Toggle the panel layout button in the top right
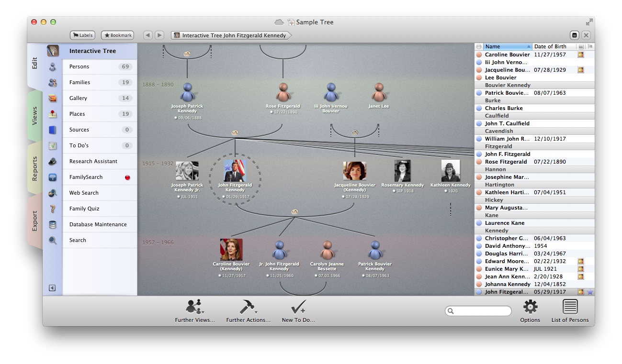The height and width of the screenshot is (364, 622). pos(575,35)
